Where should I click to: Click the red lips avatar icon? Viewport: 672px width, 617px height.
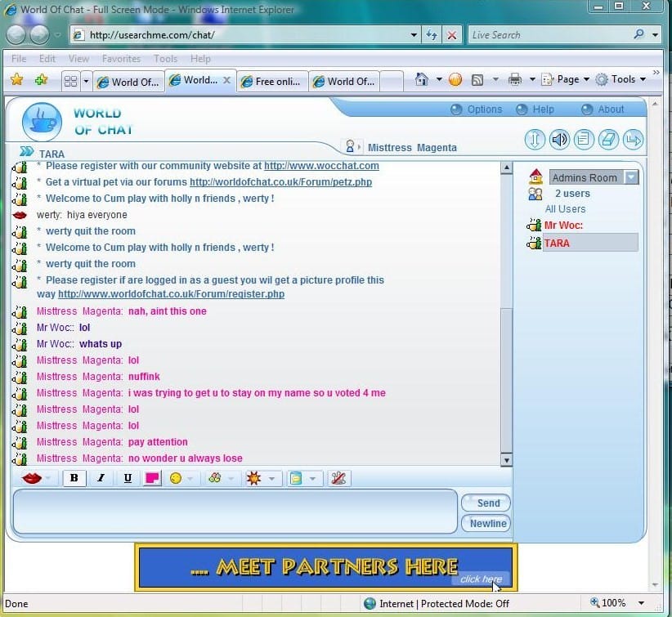click(32, 478)
